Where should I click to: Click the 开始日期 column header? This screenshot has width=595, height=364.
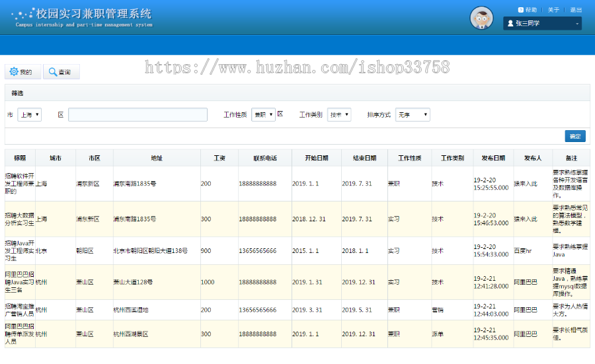(317, 158)
